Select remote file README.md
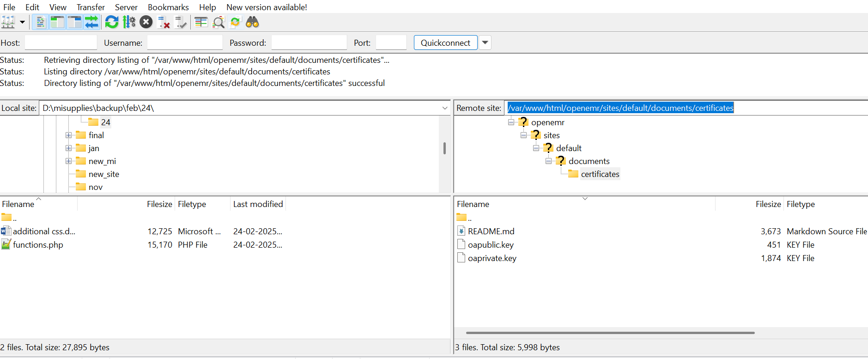The width and height of the screenshot is (868, 359). tap(491, 231)
